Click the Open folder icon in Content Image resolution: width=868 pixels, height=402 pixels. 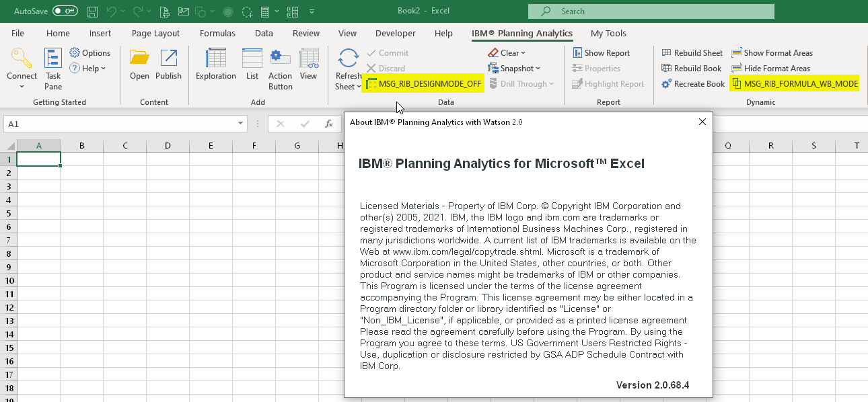[x=139, y=61]
